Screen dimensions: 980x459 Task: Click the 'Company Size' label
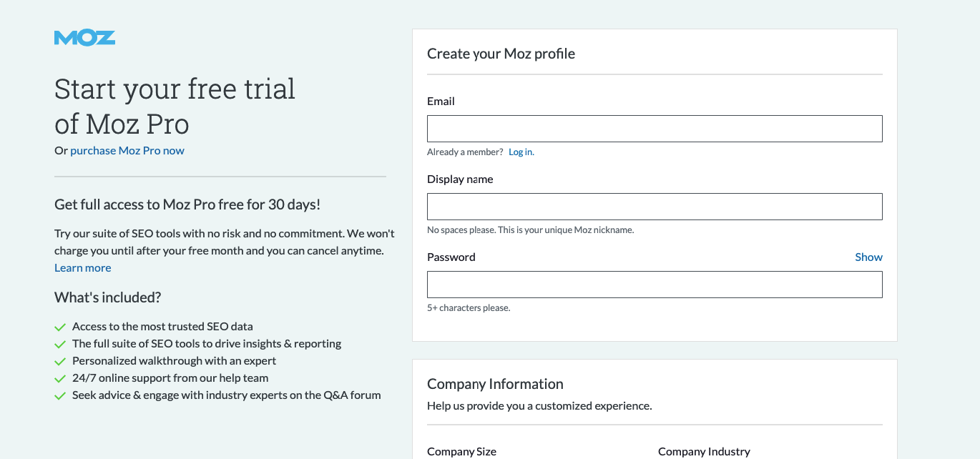pyautogui.click(x=461, y=452)
